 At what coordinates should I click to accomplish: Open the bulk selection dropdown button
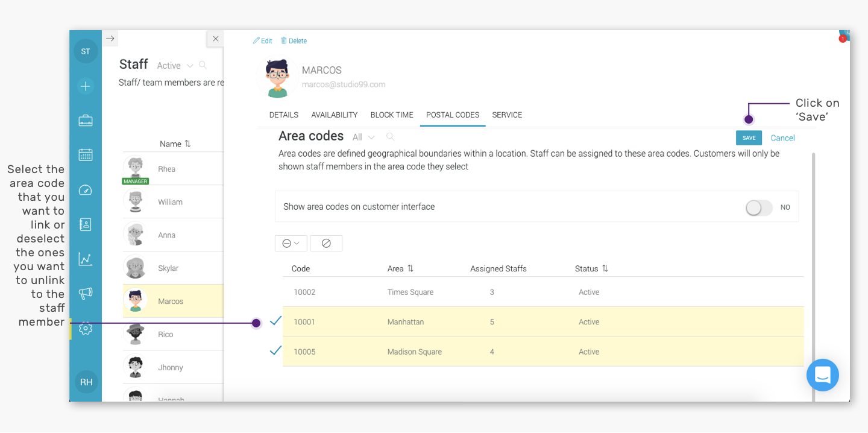coord(291,243)
